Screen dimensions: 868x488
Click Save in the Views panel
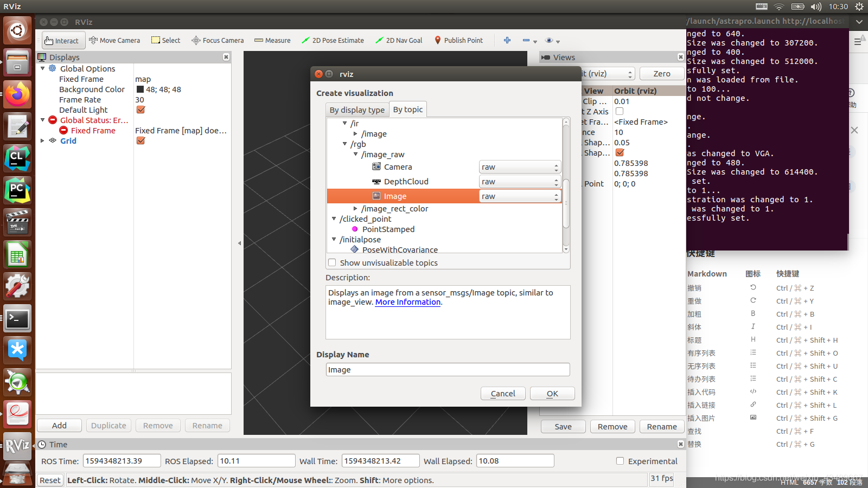tap(563, 427)
